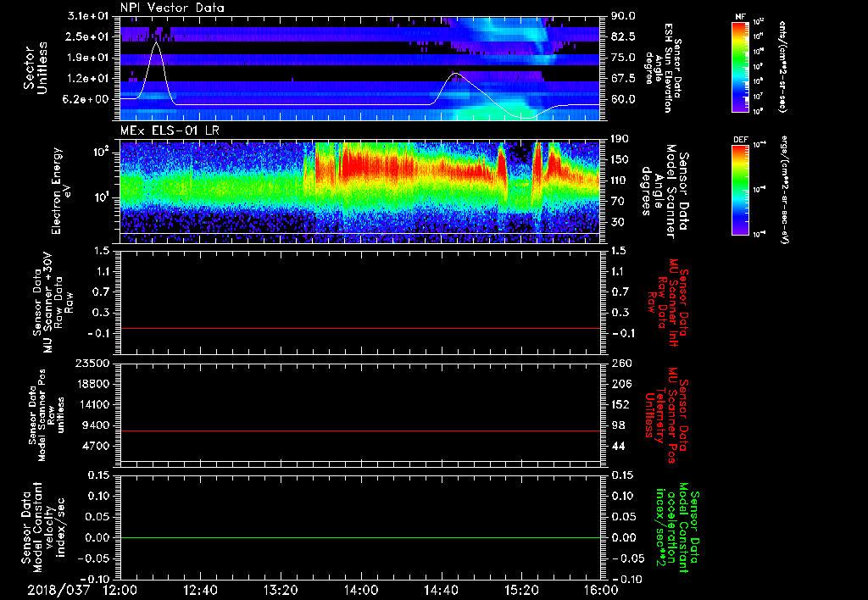Click the 16:00 end time label

(x=599, y=590)
